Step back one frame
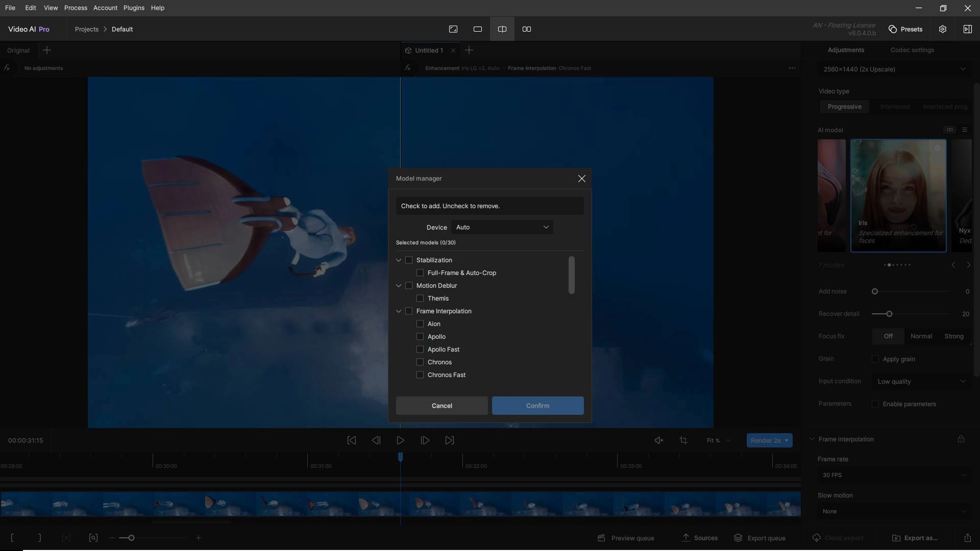 (x=376, y=440)
